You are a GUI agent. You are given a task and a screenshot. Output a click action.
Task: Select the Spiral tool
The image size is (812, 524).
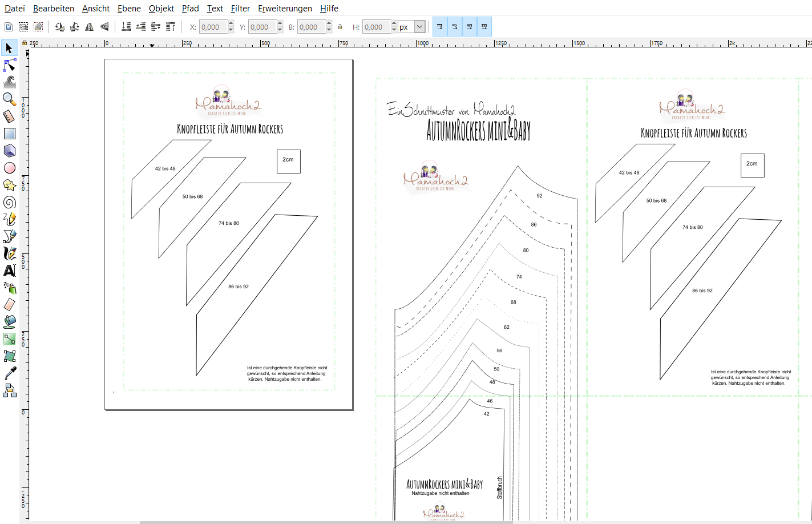click(x=10, y=202)
